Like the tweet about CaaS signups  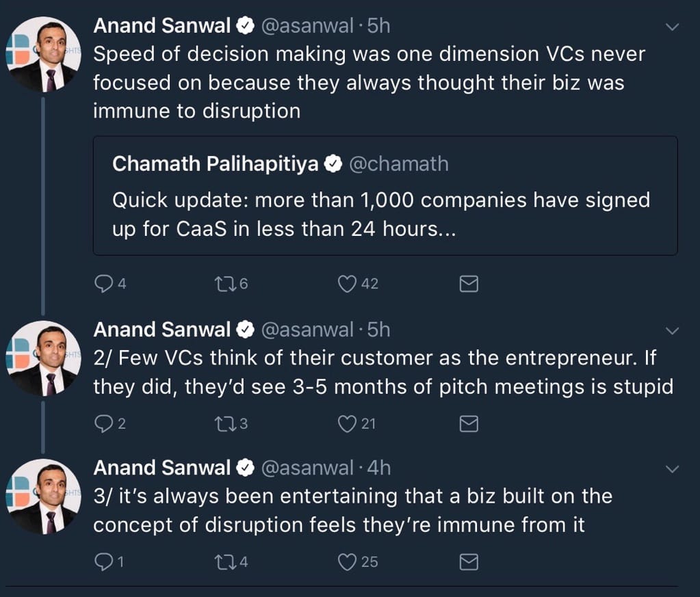[347, 283]
